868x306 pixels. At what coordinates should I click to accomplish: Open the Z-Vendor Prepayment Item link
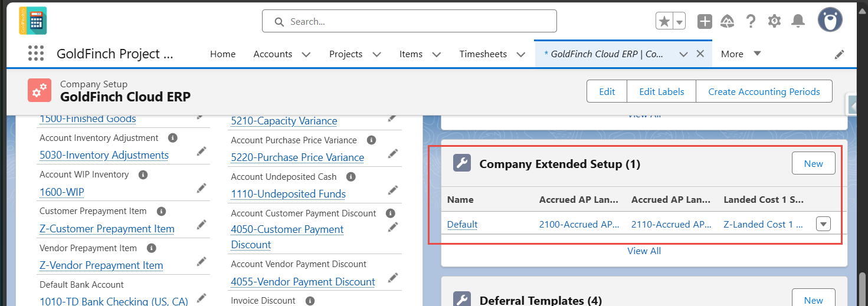pos(101,265)
